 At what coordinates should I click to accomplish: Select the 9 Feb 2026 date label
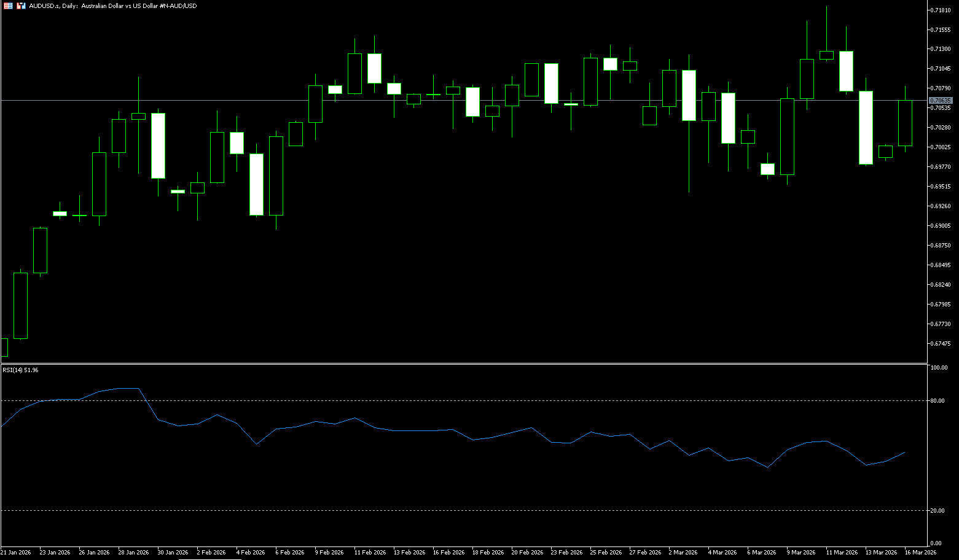pos(329,553)
